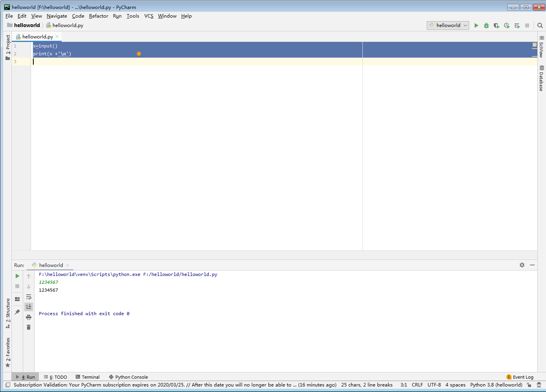Print the console output
The height and width of the screenshot is (392, 546).
click(29, 317)
